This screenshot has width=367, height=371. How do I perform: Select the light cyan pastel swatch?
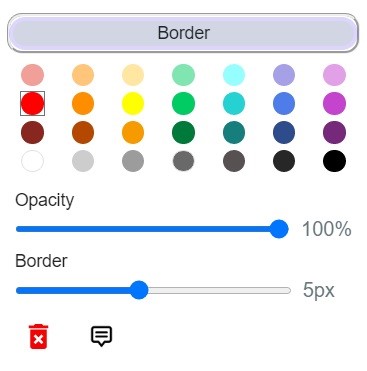click(234, 75)
